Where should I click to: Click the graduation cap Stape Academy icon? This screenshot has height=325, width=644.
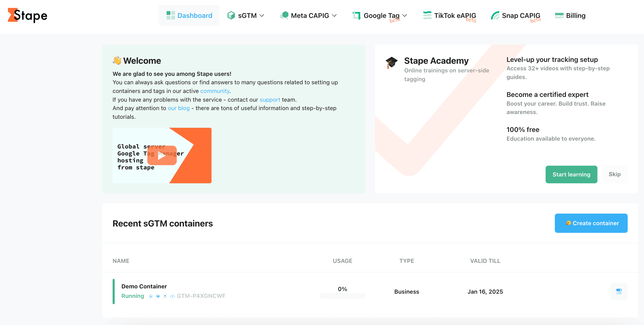pyautogui.click(x=391, y=63)
